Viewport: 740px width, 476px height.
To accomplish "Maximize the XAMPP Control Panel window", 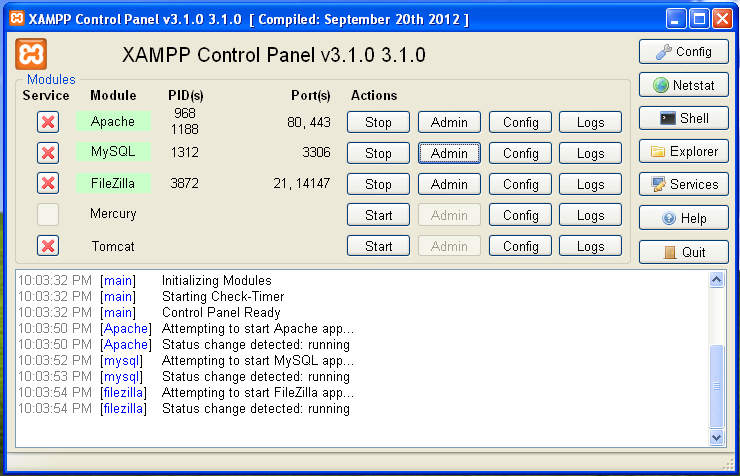I will [699, 19].
